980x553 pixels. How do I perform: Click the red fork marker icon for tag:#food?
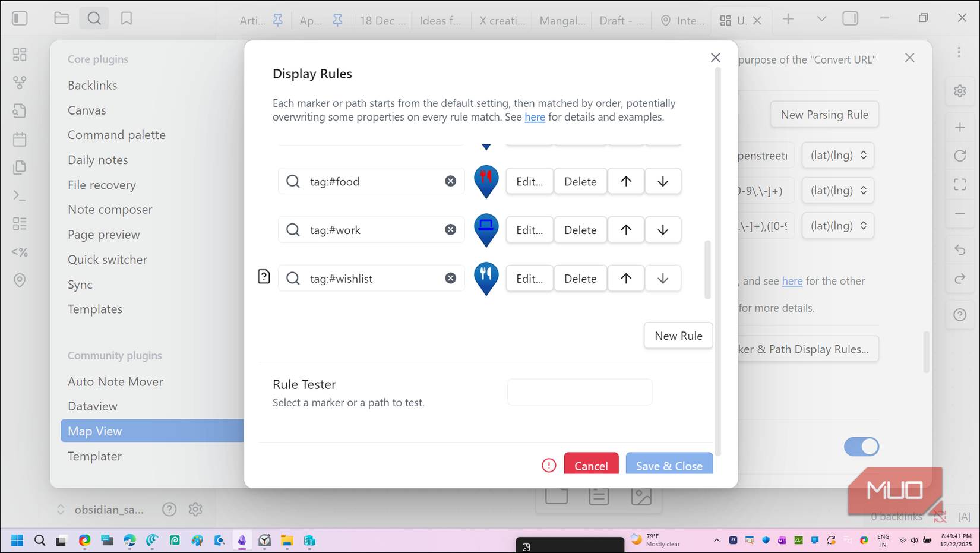[486, 182]
